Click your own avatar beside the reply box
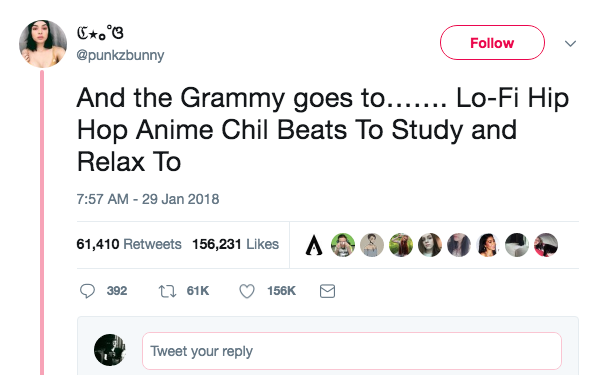The image size is (598, 375). coord(110,350)
